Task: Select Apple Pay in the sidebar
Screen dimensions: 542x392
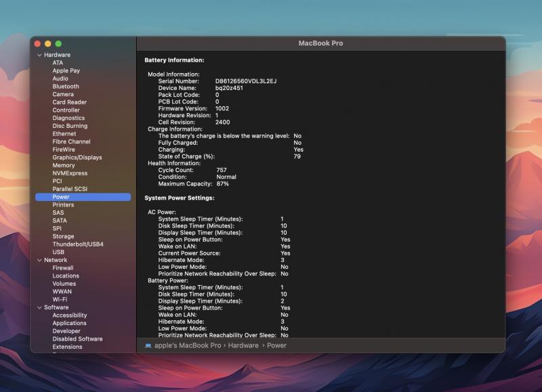Action: [66, 71]
